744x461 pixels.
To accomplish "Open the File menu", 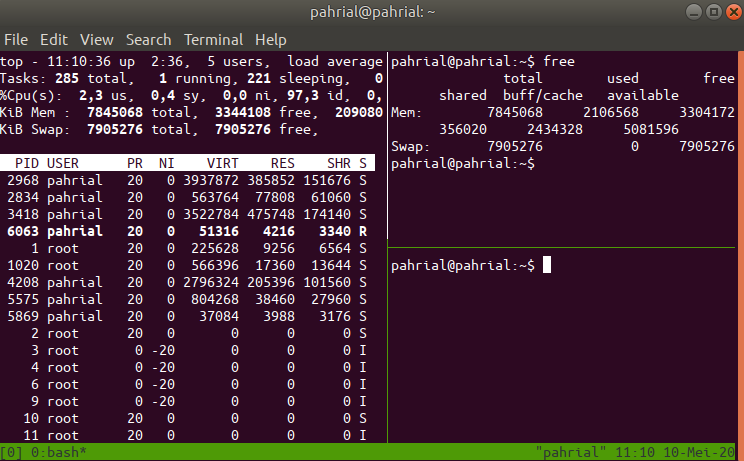I will (x=16, y=40).
